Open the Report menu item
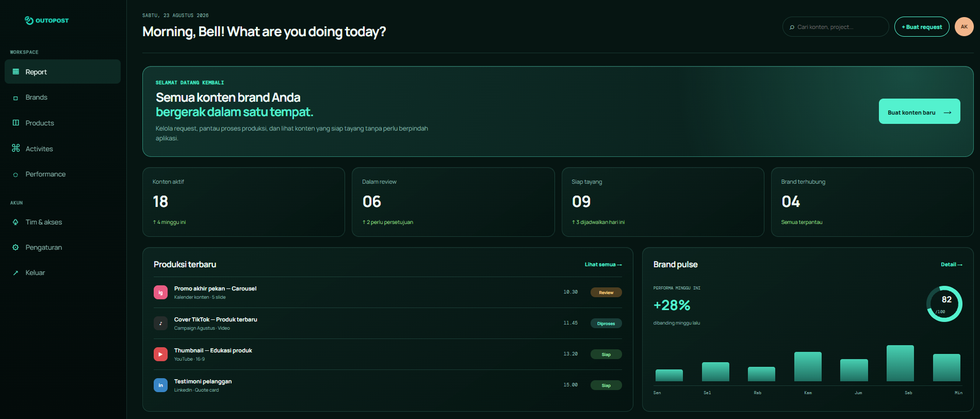 coord(62,72)
